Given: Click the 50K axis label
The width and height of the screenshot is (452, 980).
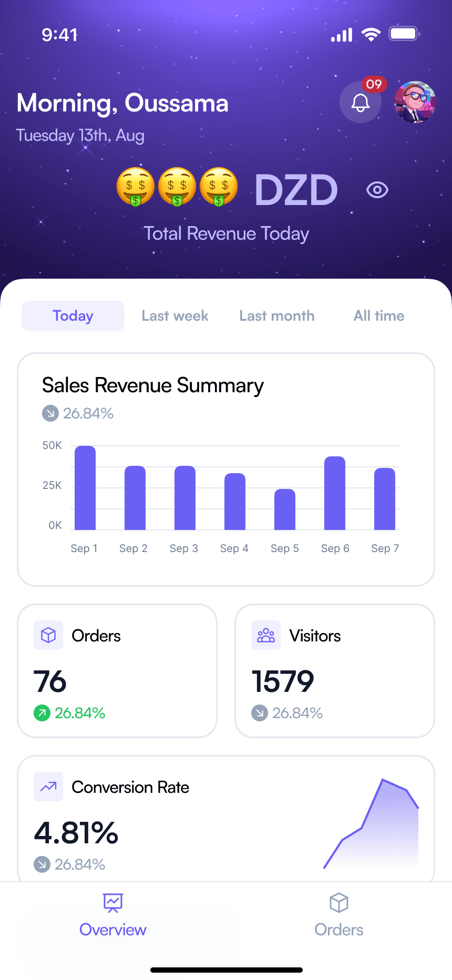Looking at the screenshot, I should pyautogui.click(x=52, y=445).
